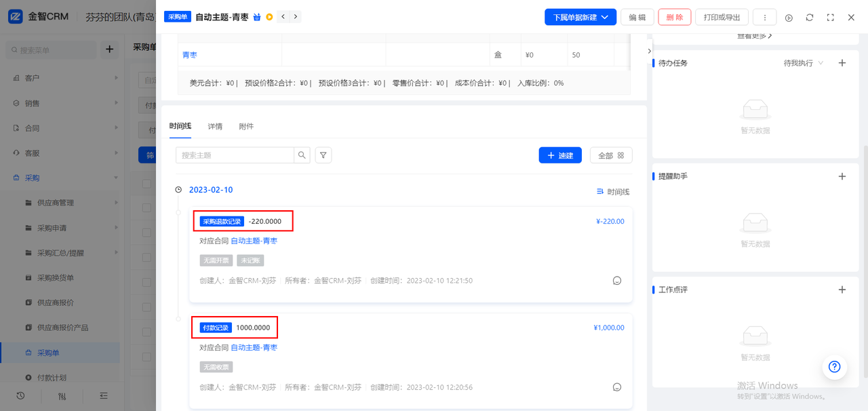Click the ¥1,000.00 amount
868x411 pixels.
click(609, 328)
